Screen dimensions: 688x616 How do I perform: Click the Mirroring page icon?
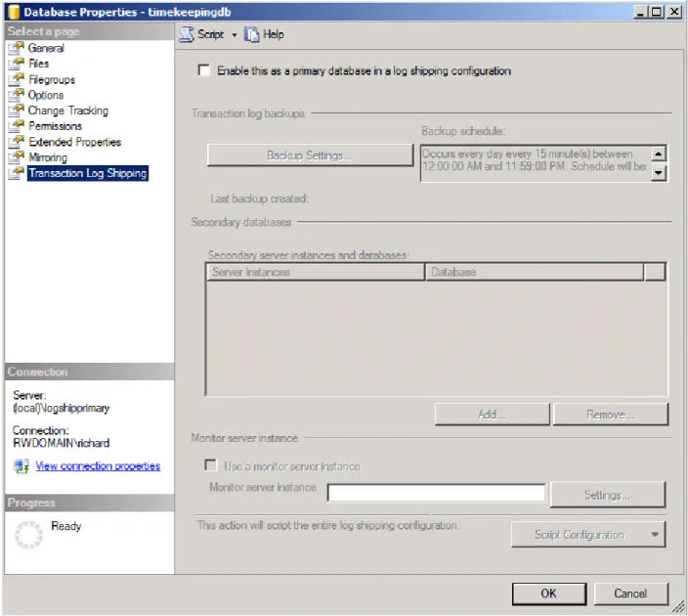[17, 157]
